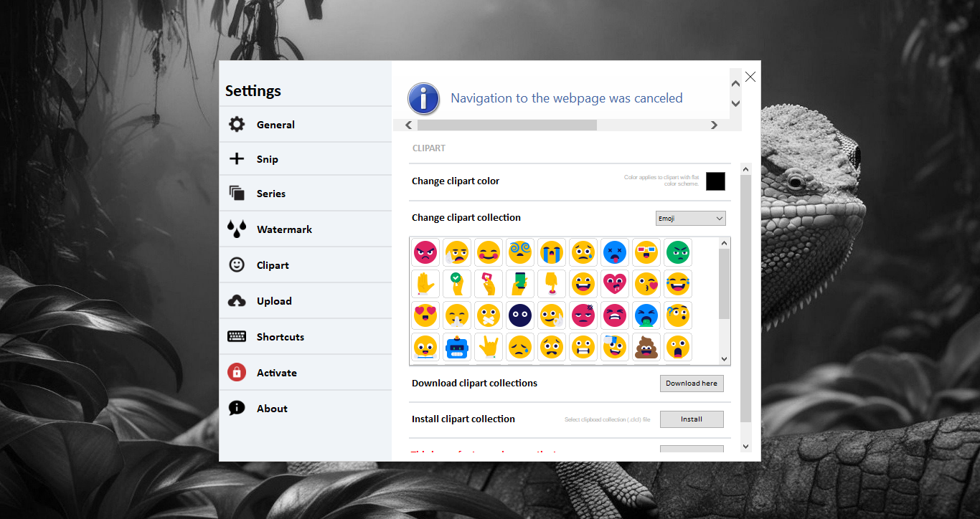Select the green angry face emoji
Image resolution: width=980 pixels, height=519 pixels.
click(678, 252)
